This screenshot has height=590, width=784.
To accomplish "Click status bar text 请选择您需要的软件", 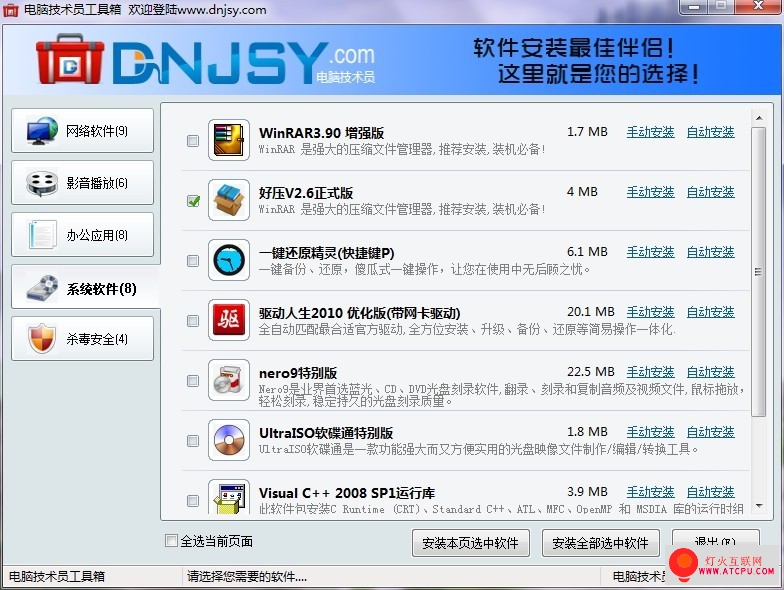I will pos(246,576).
